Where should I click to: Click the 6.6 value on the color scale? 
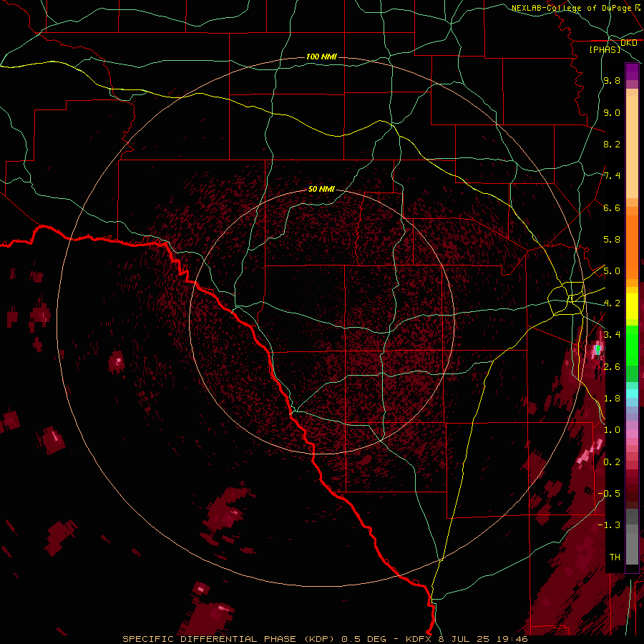612,208
